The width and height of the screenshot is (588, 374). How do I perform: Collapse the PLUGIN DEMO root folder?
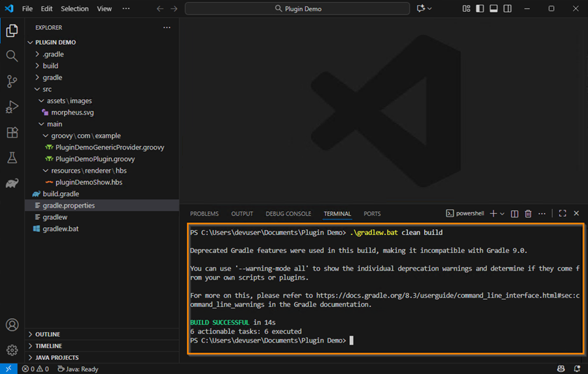coord(102,43)
